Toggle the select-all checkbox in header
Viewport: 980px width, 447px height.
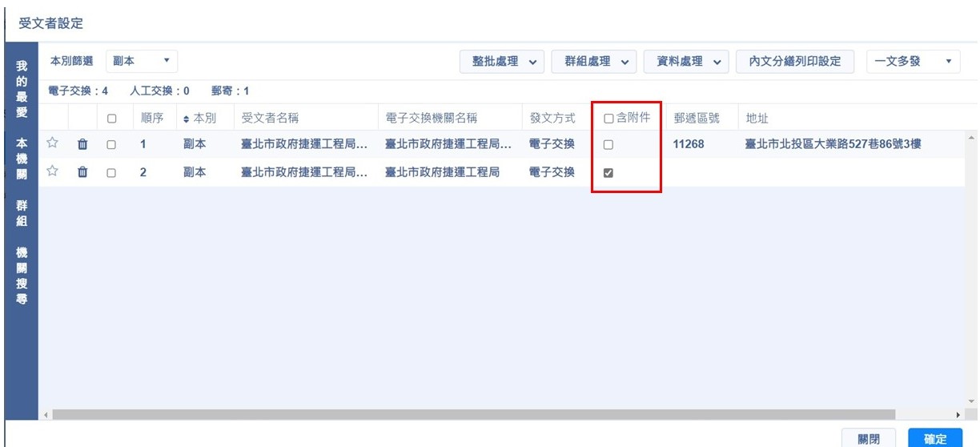pyautogui.click(x=111, y=119)
